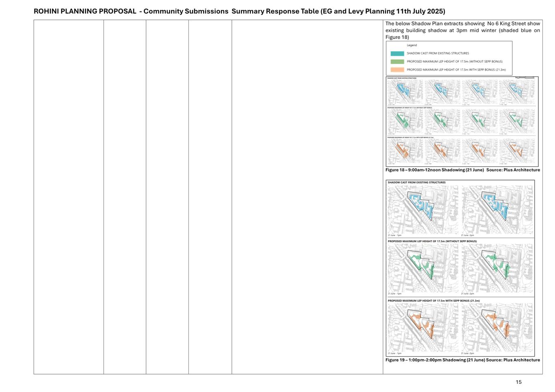The width and height of the screenshot is (555, 392).
Task: Select the first blue shadow map in Figure 18
Action: point(405,92)
